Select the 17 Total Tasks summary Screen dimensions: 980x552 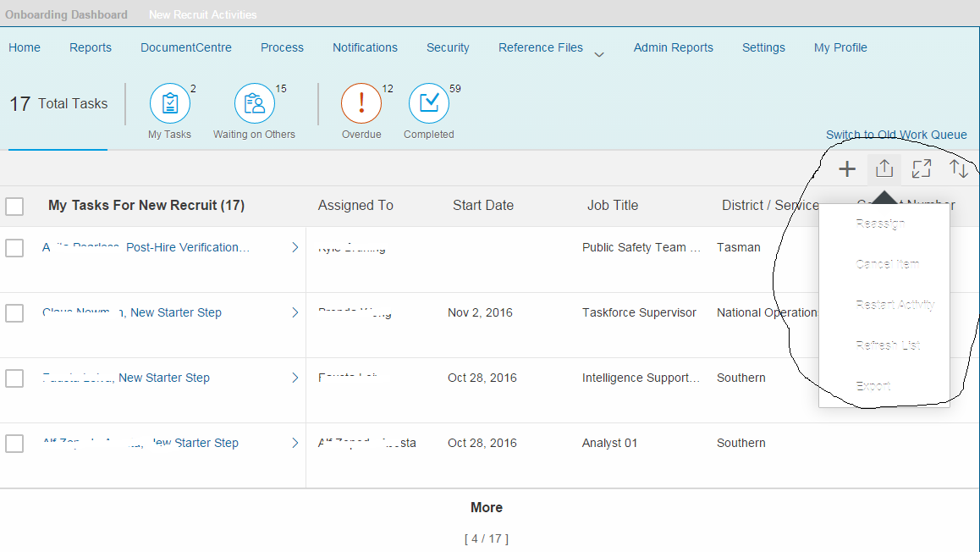tap(58, 104)
